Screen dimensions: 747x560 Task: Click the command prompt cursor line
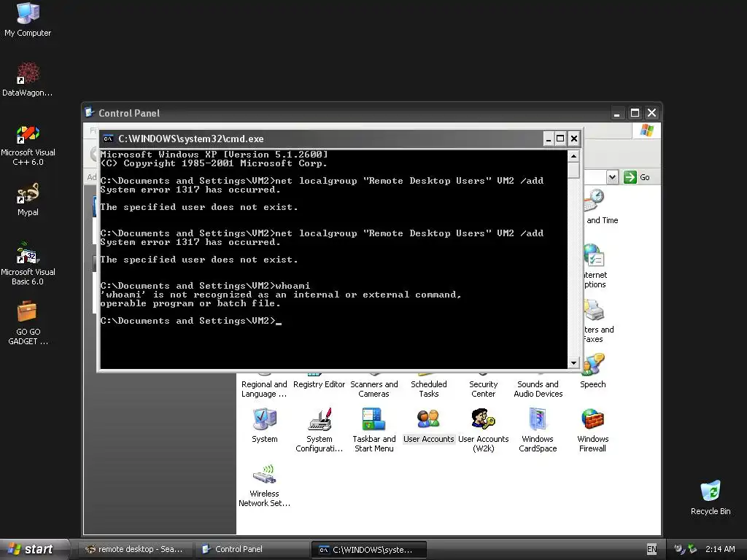click(x=191, y=321)
